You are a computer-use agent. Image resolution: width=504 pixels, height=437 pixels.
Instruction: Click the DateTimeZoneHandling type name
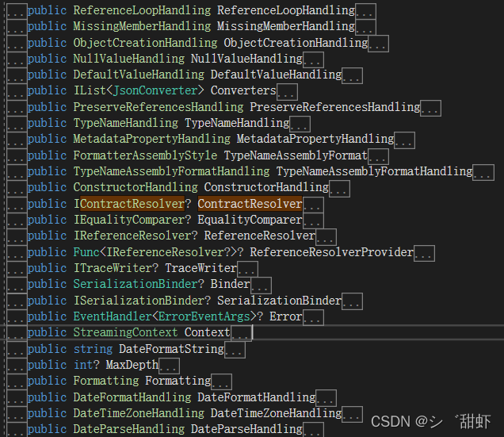click(139, 413)
